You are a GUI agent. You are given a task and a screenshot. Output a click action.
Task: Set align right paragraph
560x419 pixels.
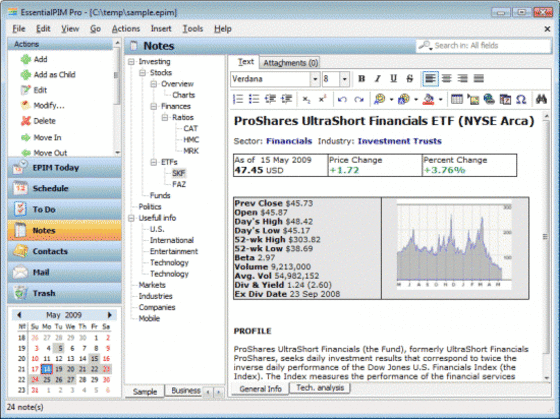[462, 79]
